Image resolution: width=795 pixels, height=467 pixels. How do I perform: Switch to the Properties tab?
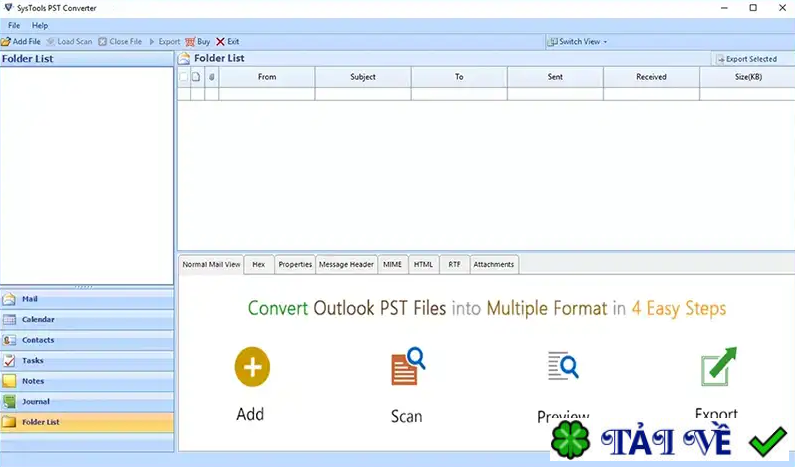(295, 265)
